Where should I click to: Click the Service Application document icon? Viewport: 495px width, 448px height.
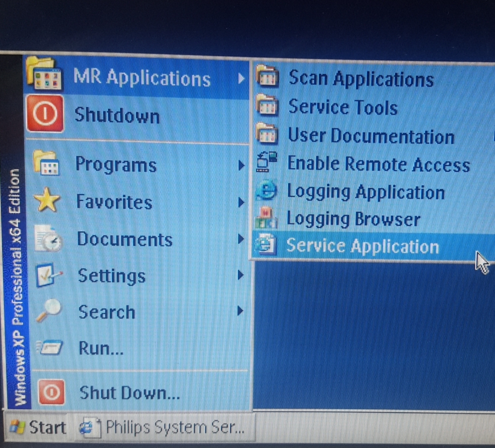pyautogui.click(x=267, y=245)
